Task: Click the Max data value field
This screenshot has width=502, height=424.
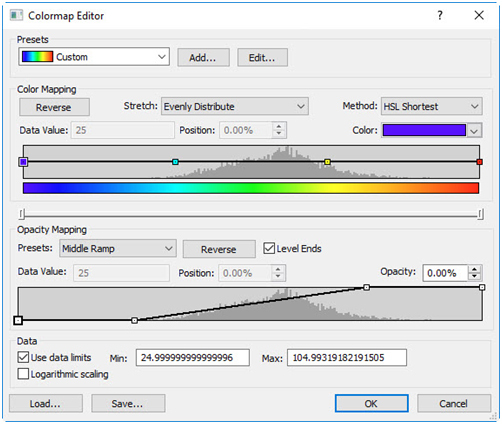Action: [347, 358]
